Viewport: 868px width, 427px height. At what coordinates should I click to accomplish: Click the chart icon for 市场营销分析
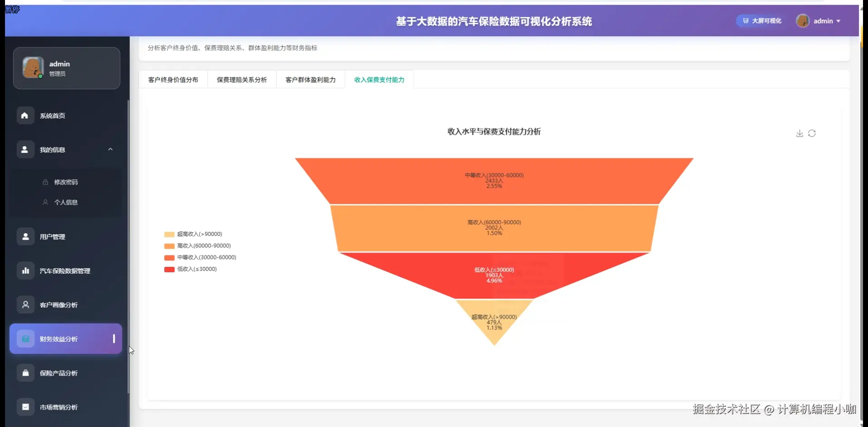[x=25, y=407]
